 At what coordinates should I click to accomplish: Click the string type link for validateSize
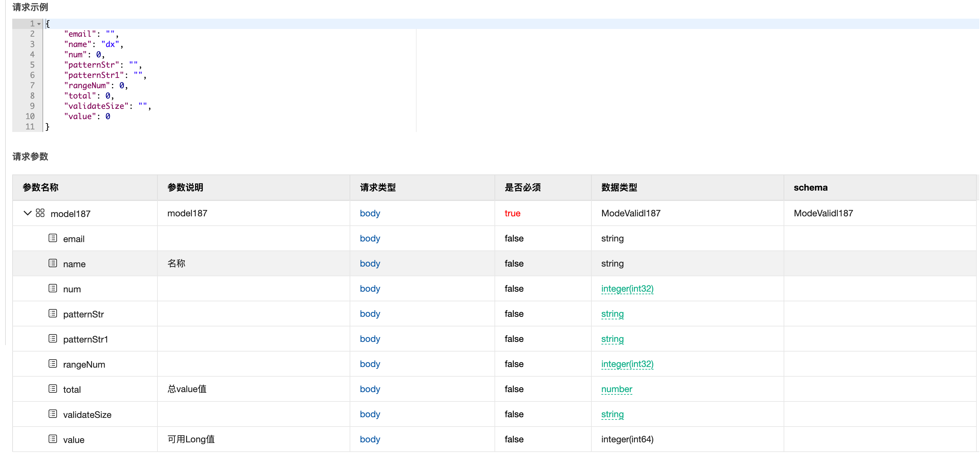[x=612, y=414]
